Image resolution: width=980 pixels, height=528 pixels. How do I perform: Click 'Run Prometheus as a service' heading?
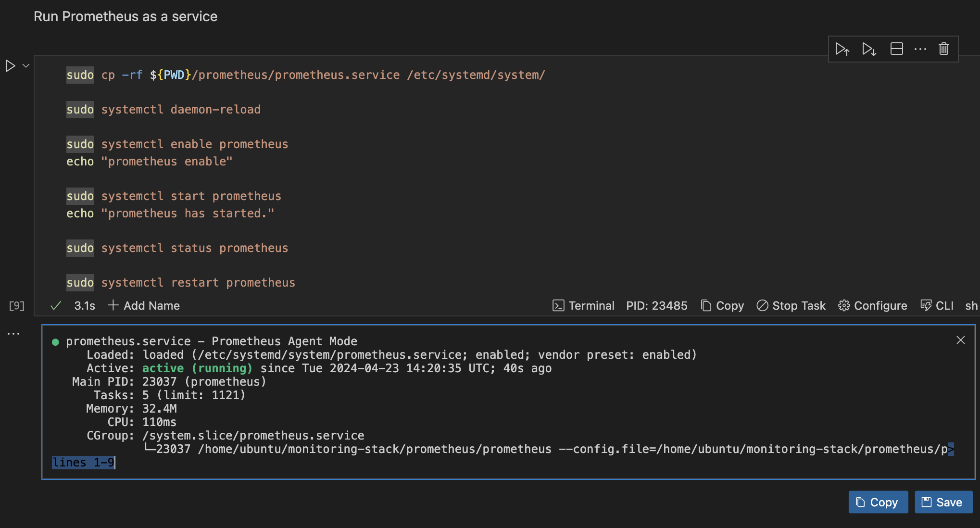(126, 16)
